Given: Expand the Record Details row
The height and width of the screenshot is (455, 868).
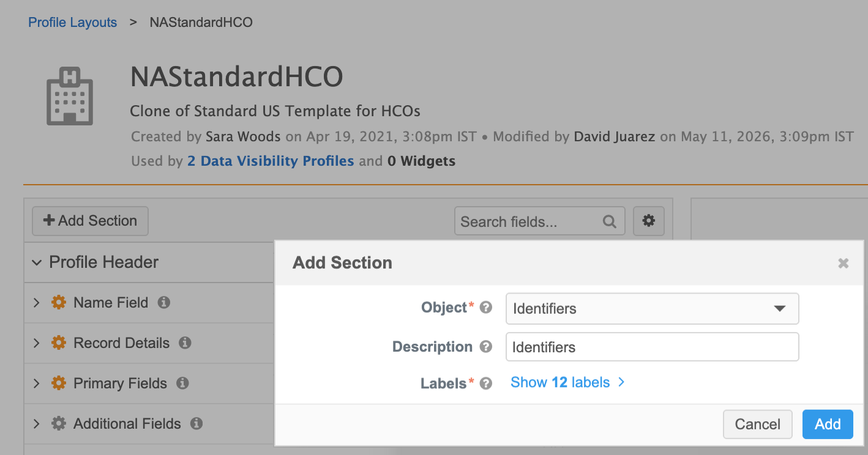Looking at the screenshot, I should (37, 343).
